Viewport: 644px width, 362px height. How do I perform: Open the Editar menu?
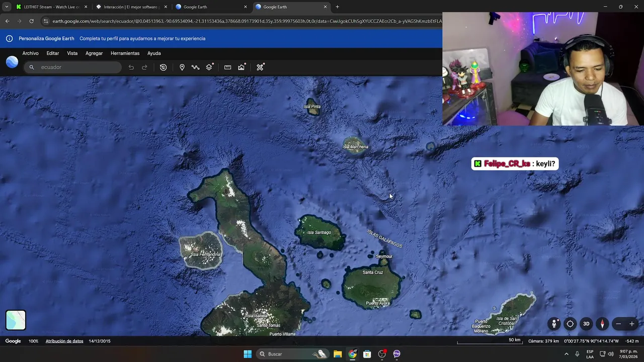tap(53, 53)
